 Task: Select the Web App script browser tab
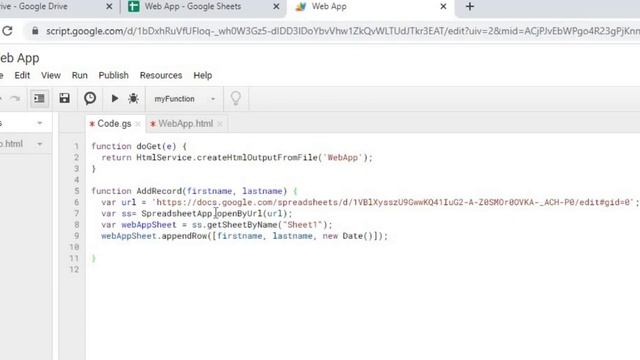329,7
